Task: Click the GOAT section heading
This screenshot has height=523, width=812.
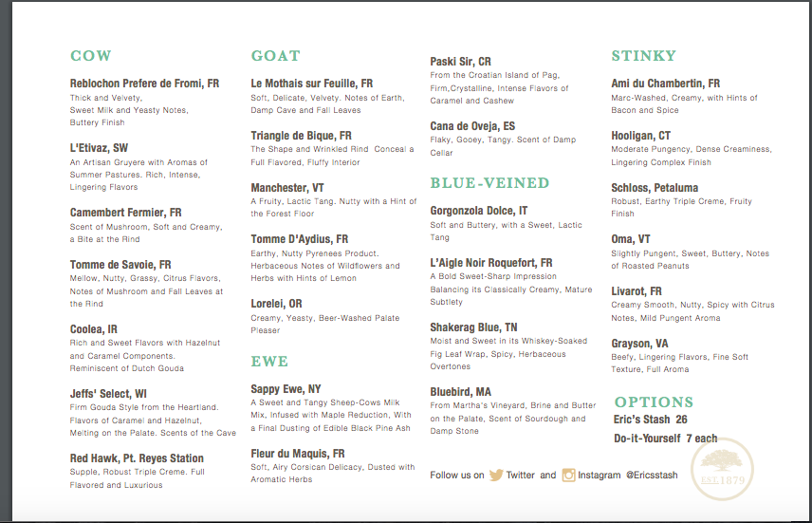Action: point(275,56)
